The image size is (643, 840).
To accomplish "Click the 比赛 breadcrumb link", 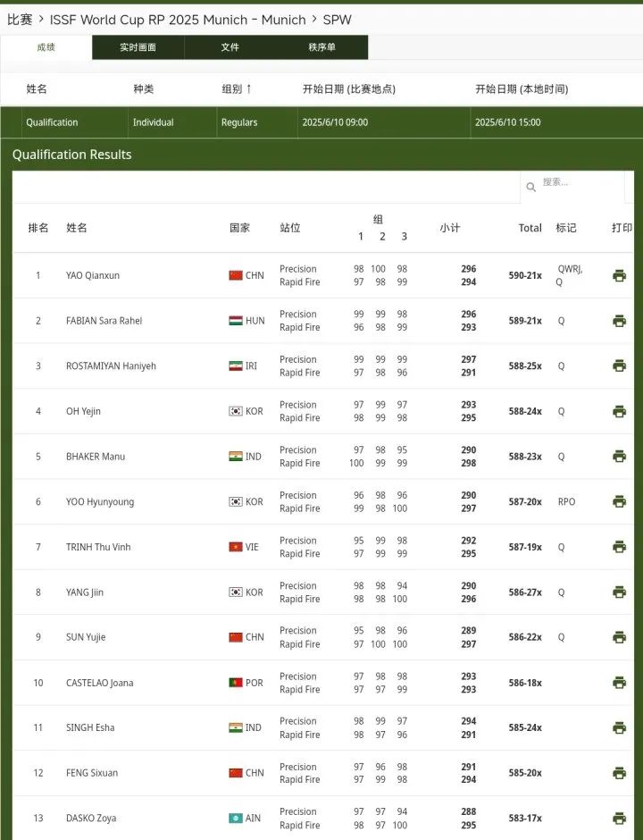I will pos(20,19).
